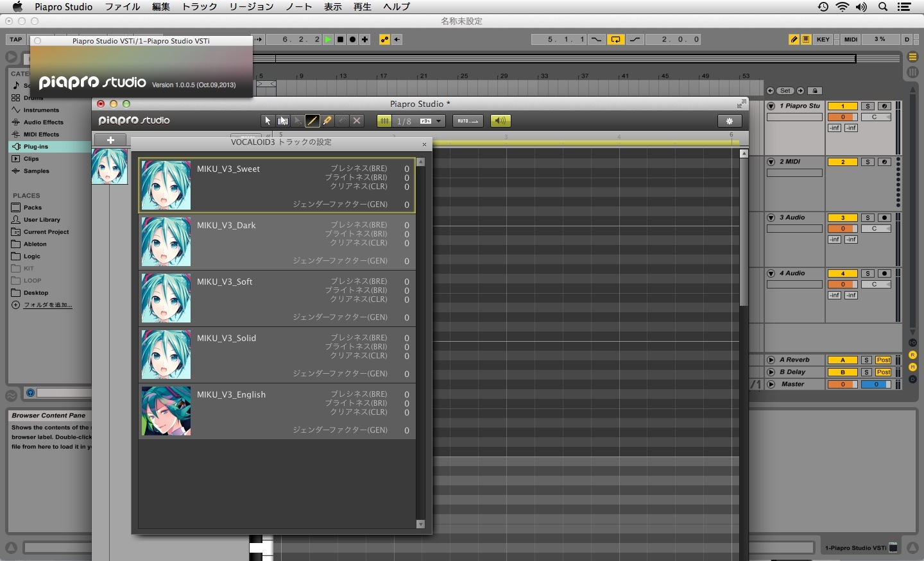The image size is (924, 561).
Task: Toggle Post on A Reverb return
Action: pos(884,360)
